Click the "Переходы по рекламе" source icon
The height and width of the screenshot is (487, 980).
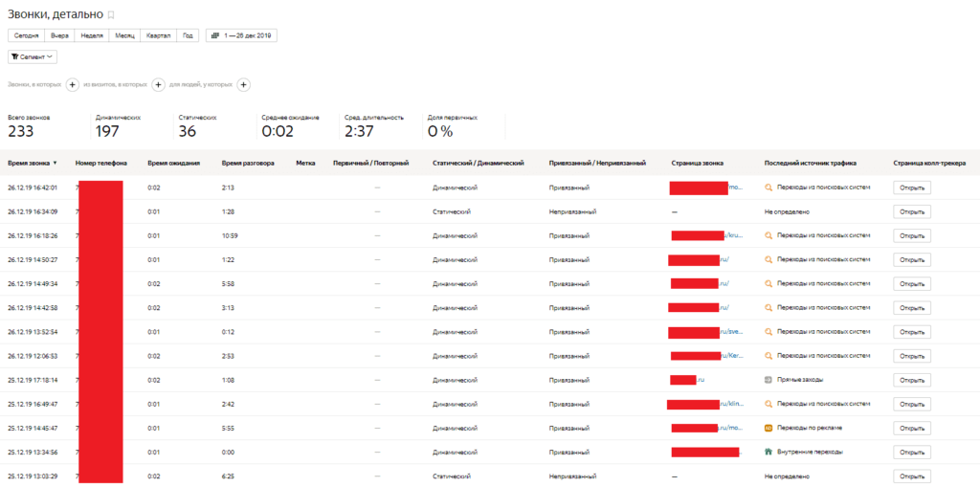pos(768,428)
